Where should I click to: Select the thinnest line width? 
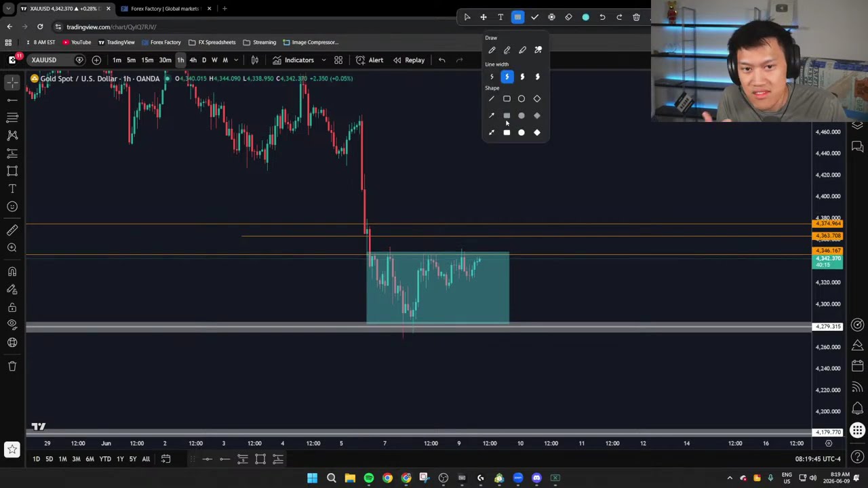492,77
